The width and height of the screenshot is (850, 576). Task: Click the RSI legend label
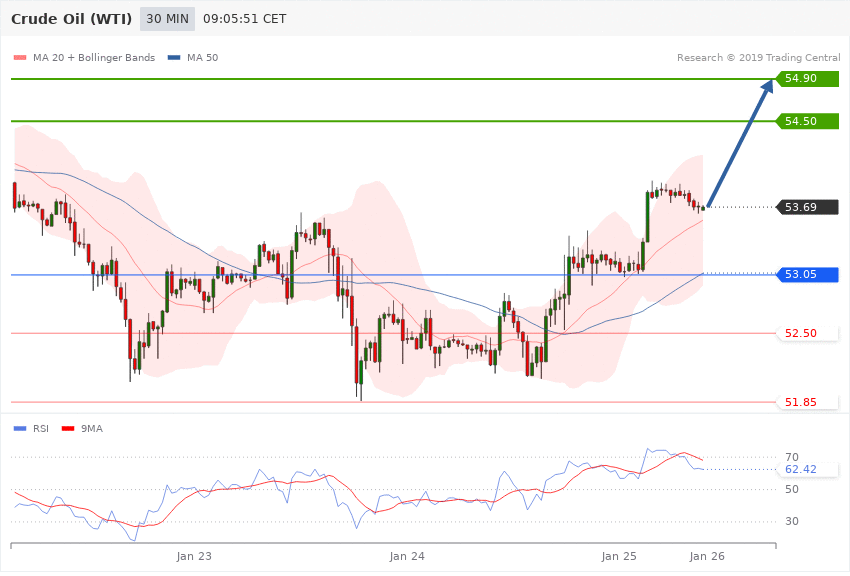pos(41,429)
